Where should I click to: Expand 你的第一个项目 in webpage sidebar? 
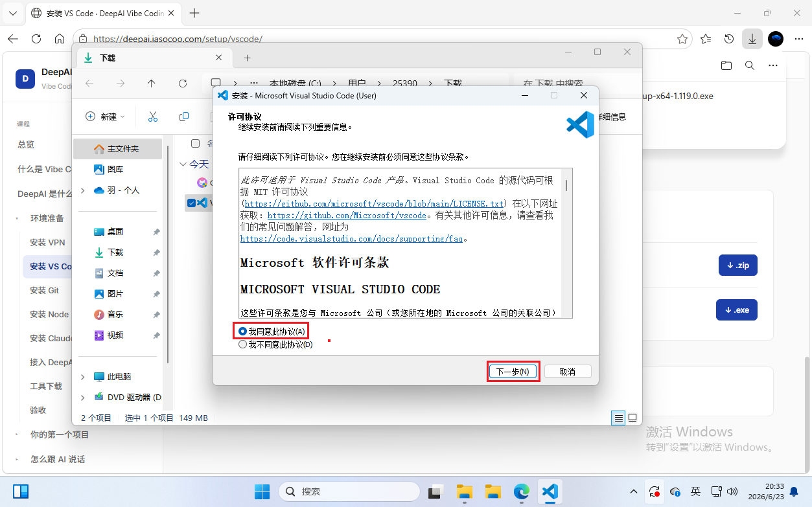[18, 434]
